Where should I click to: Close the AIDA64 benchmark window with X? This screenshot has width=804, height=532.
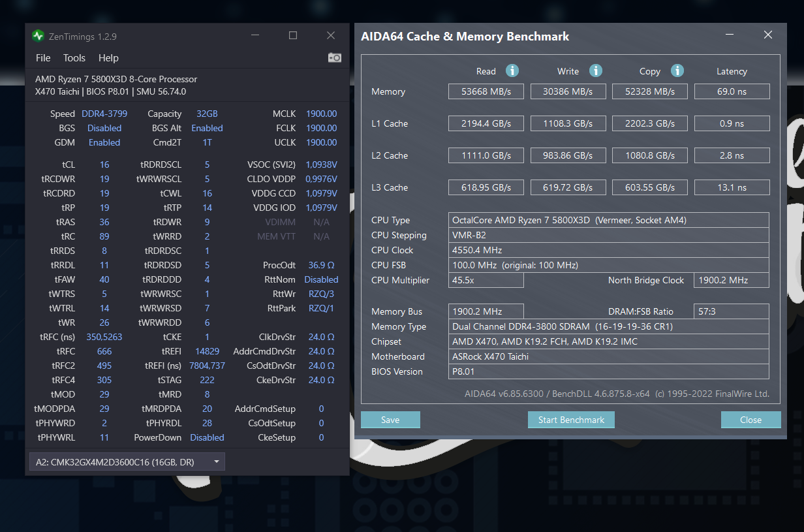click(x=768, y=36)
